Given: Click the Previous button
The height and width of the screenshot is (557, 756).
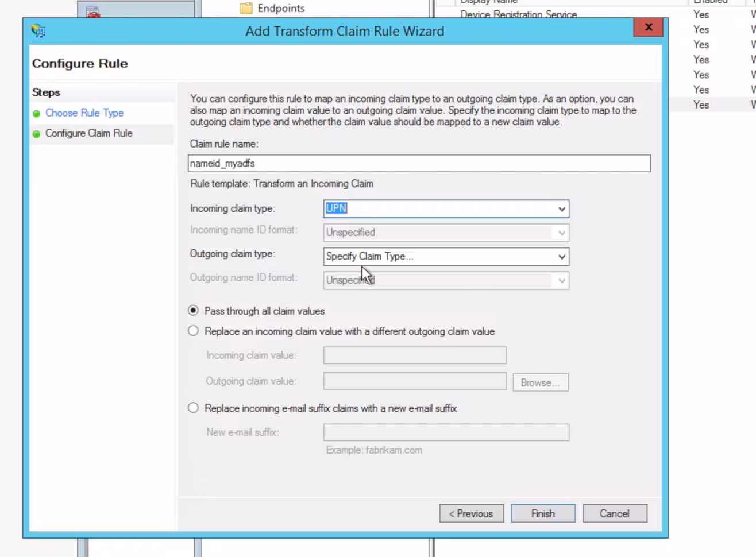Looking at the screenshot, I should pyautogui.click(x=471, y=513).
